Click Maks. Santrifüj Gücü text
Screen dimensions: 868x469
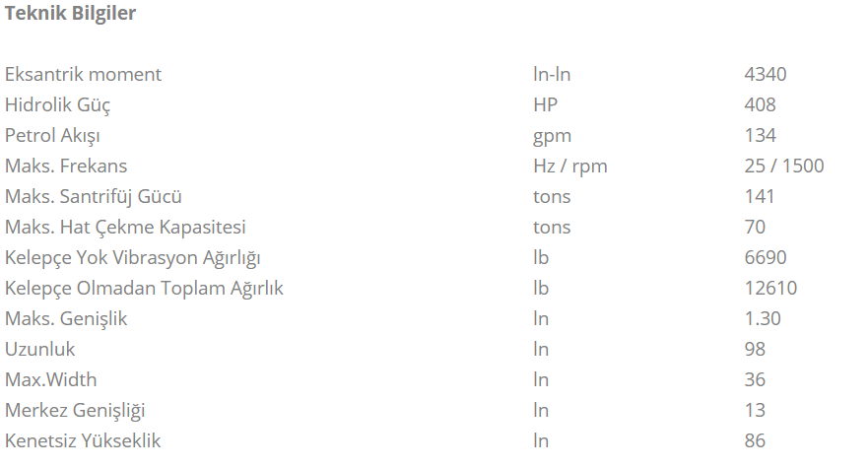point(93,197)
